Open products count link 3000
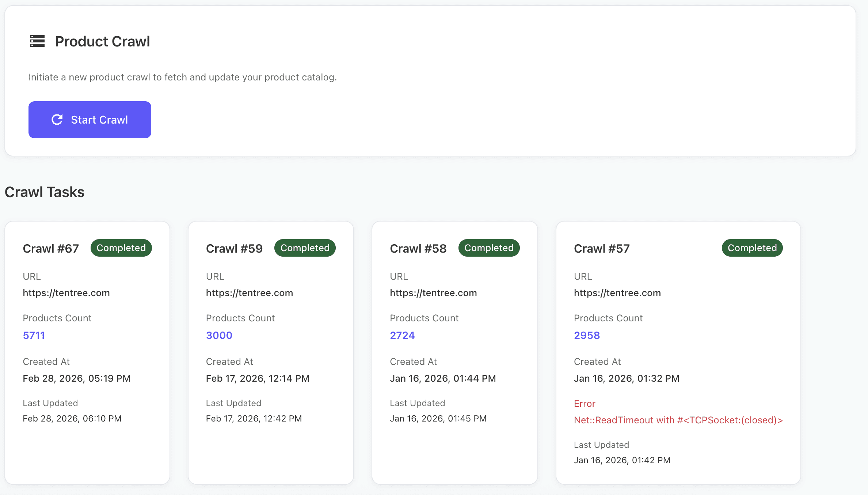 tap(219, 335)
